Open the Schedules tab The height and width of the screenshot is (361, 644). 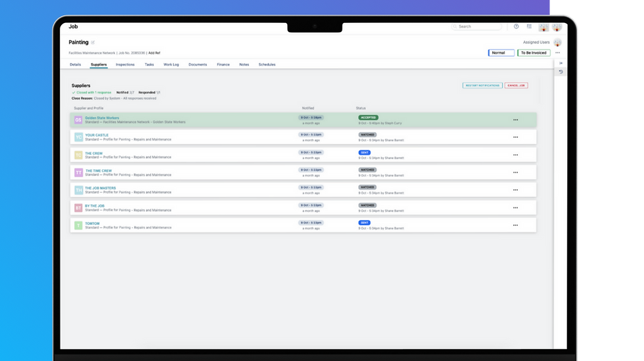click(267, 64)
